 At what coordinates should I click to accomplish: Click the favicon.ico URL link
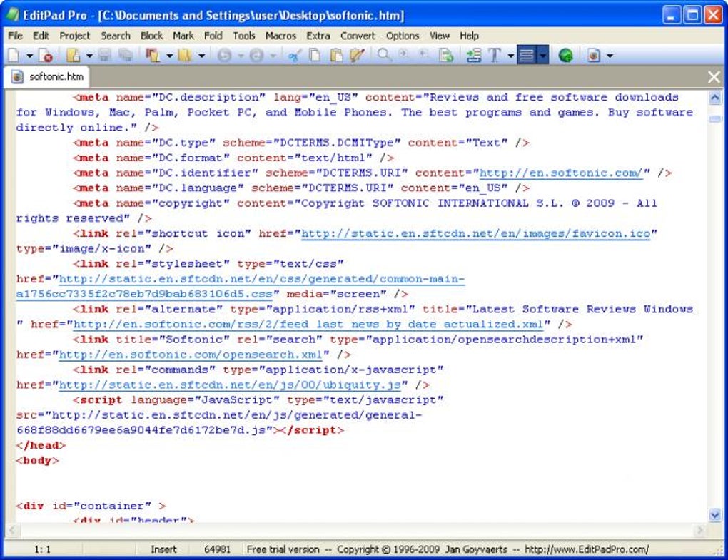476,233
